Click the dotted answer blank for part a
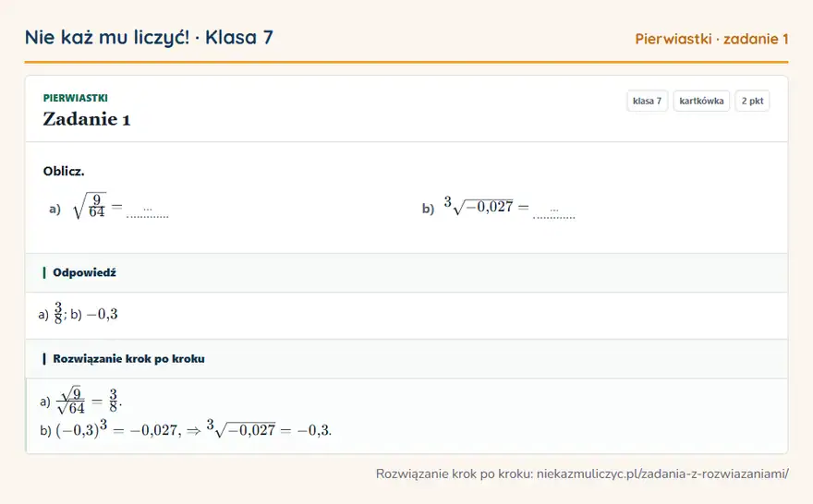This screenshot has height=504, width=813. coord(148,212)
